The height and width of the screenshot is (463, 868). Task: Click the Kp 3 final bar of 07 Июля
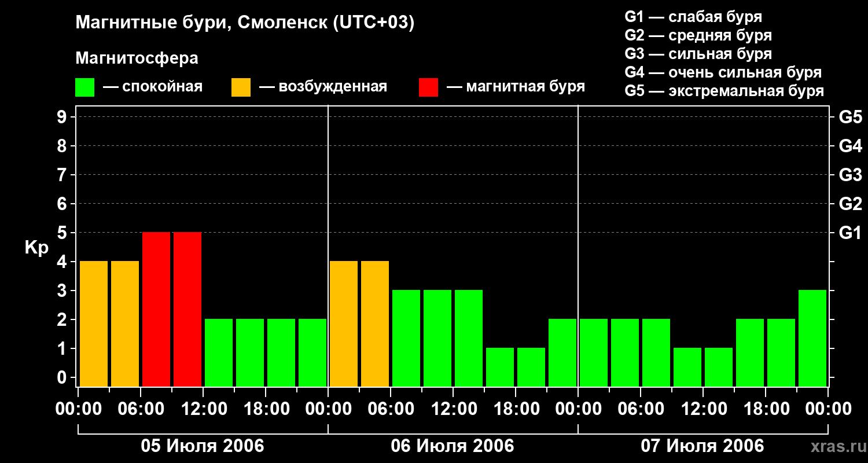(x=812, y=338)
